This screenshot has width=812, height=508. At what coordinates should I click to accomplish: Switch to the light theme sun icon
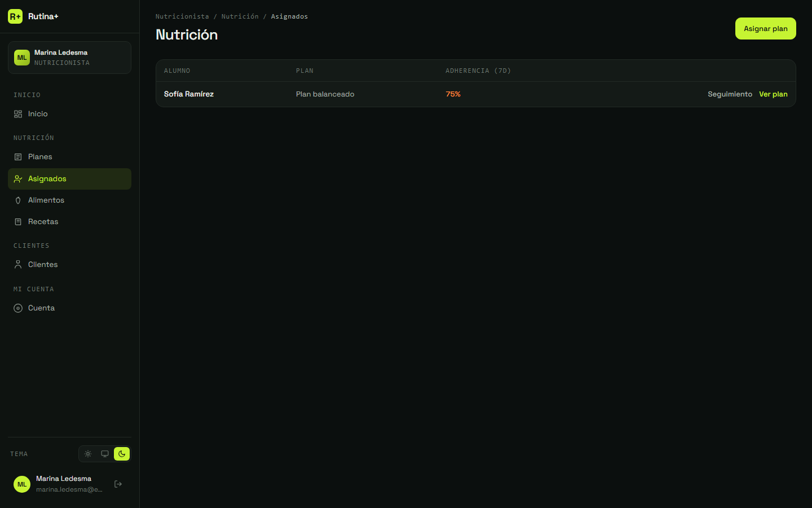point(88,454)
